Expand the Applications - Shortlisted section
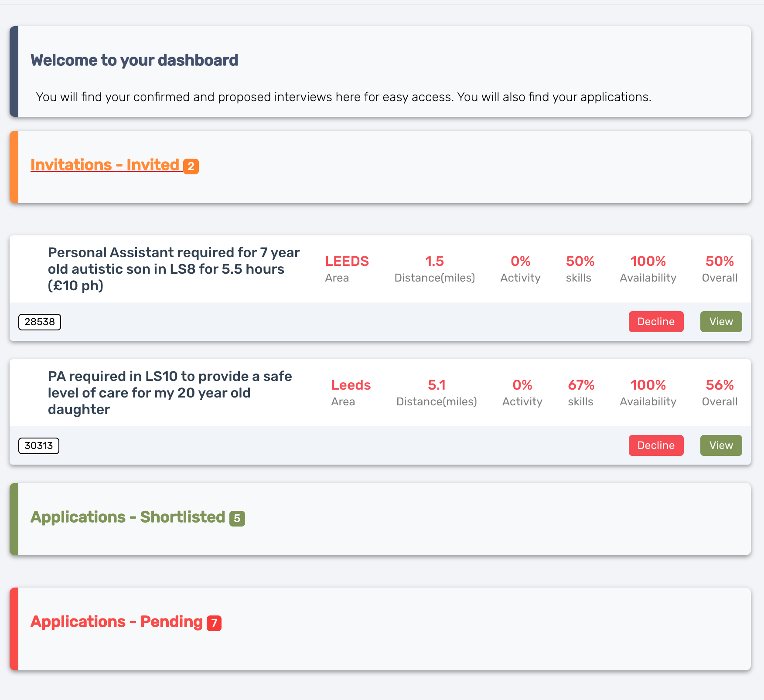764x700 pixels. 128,517
